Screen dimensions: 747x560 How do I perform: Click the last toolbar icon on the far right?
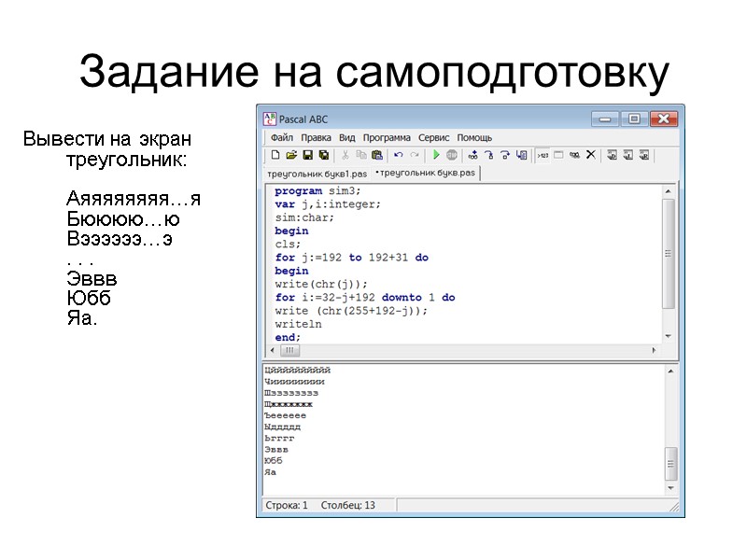[x=644, y=155]
